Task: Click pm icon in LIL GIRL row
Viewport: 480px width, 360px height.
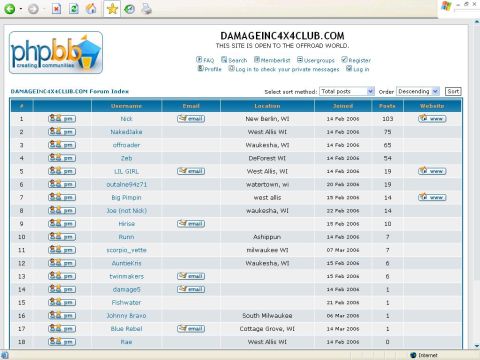Action: [x=62, y=171]
